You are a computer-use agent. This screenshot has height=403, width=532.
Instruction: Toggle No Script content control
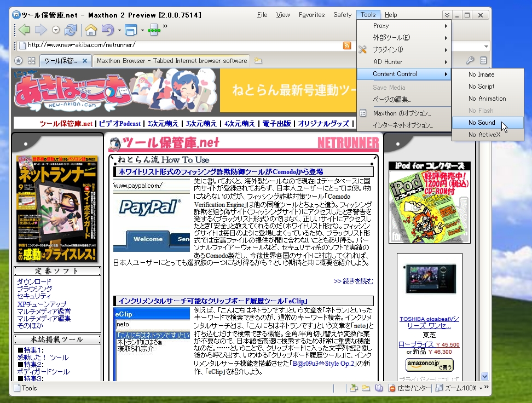[x=488, y=87]
